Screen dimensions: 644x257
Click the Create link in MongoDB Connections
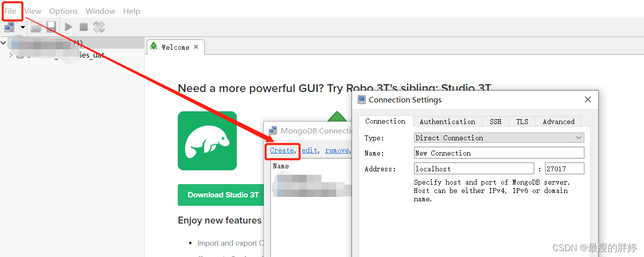(x=282, y=150)
